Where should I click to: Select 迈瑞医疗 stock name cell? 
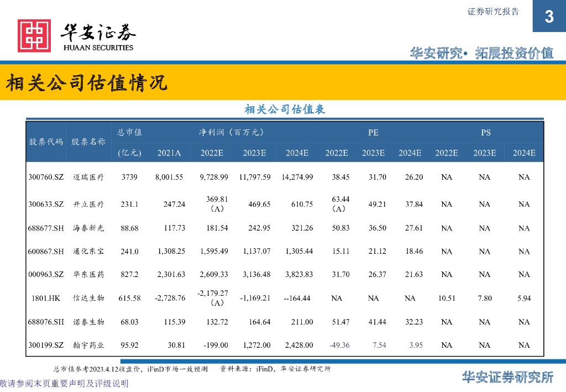(x=88, y=177)
